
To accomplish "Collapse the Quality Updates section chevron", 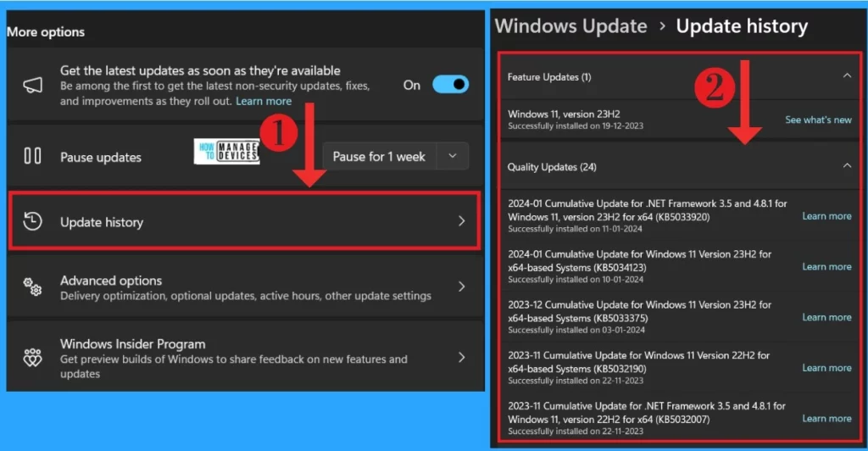I will [x=847, y=165].
